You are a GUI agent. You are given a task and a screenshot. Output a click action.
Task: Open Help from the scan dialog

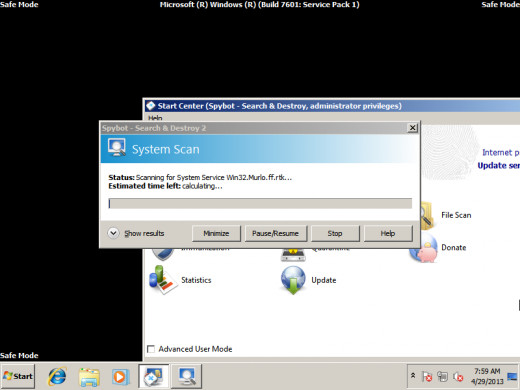pyautogui.click(x=388, y=233)
